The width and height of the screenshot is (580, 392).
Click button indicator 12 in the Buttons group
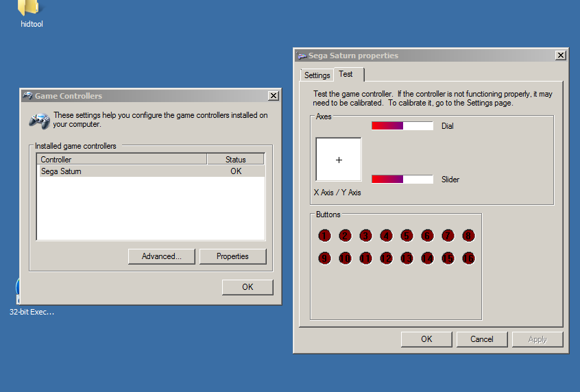click(x=386, y=258)
